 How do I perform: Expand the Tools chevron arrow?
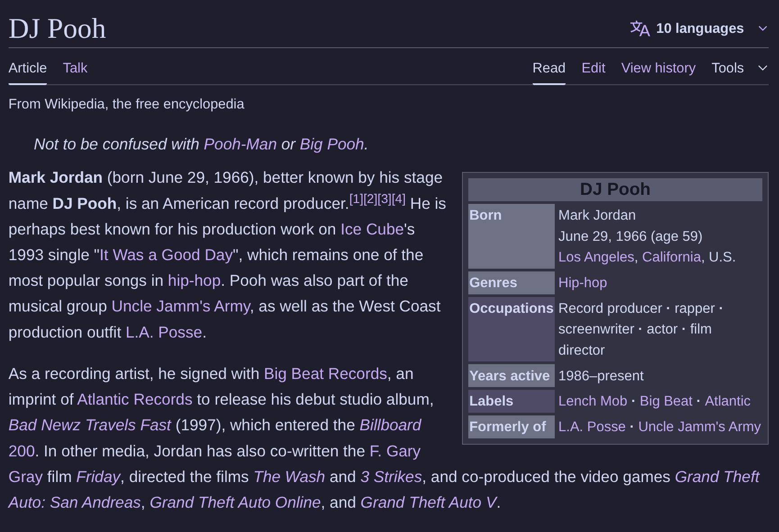[762, 68]
